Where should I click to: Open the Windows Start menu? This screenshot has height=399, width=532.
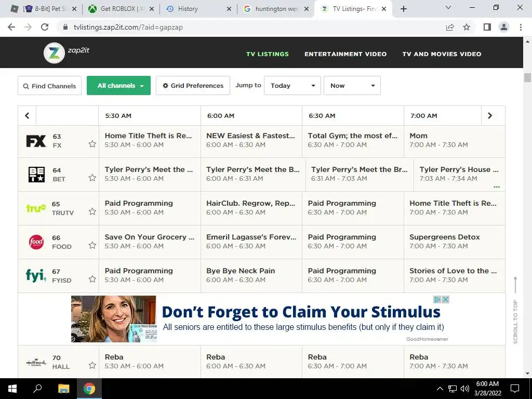pyautogui.click(x=12, y=389)
